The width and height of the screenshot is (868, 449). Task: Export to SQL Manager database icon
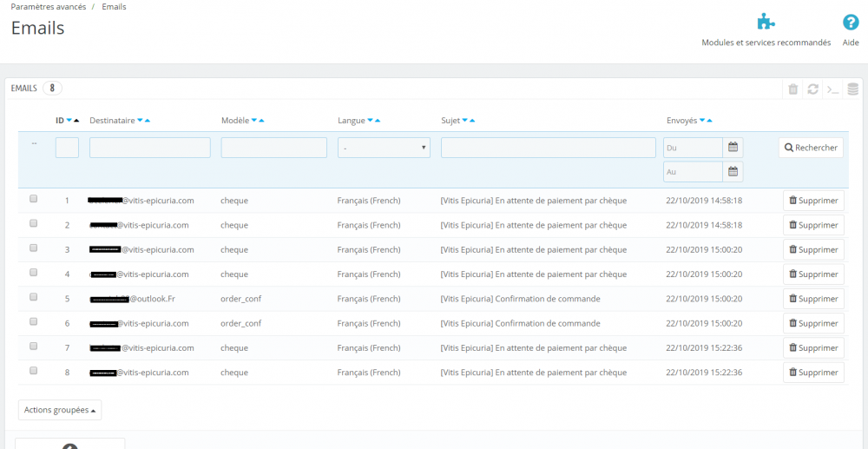853,89
